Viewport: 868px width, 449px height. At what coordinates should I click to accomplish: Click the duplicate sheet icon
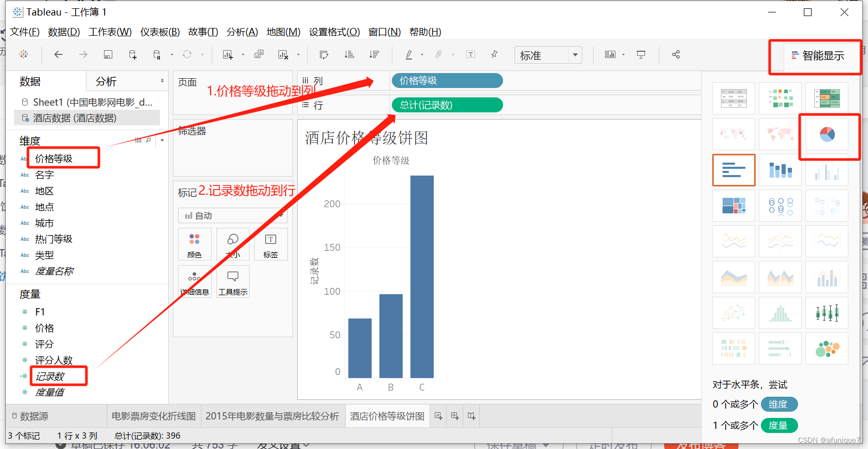pos(259,54)
